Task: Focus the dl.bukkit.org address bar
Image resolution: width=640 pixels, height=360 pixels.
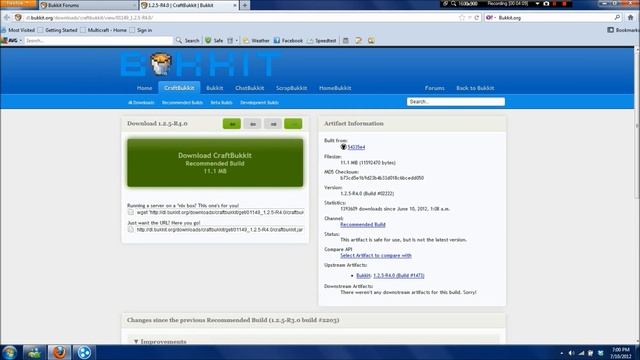Action: (241, 18)
